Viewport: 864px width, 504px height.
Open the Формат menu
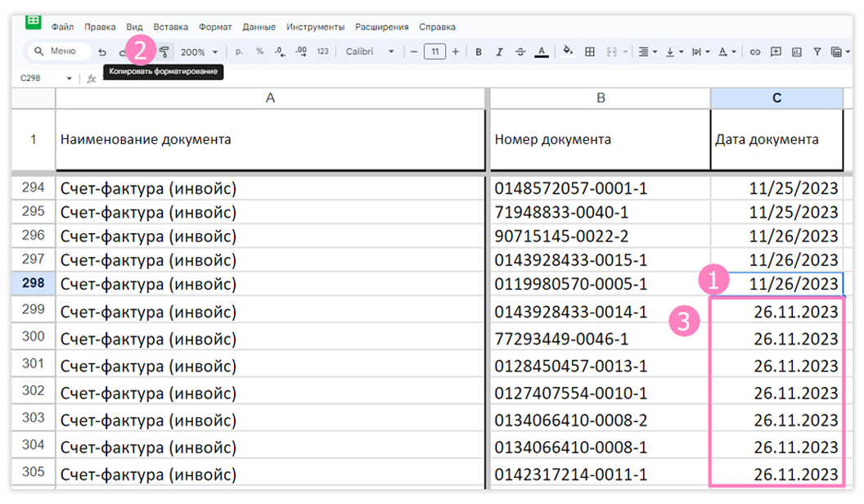(x=215, y=26)
